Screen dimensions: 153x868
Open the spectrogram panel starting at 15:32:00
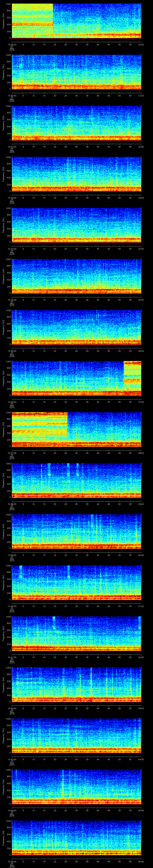pos(76,174)
